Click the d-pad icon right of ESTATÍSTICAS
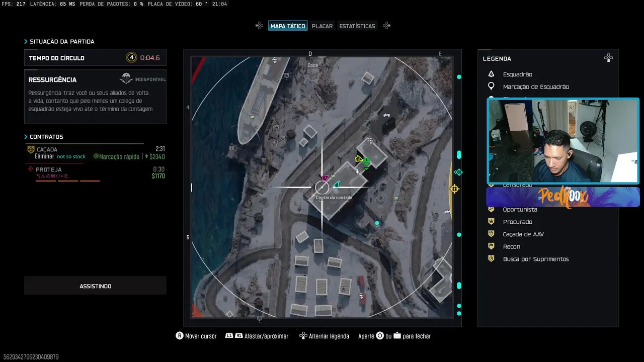This screenshot has height=362, width=644. pyautogui.click(x=386, y=26)
